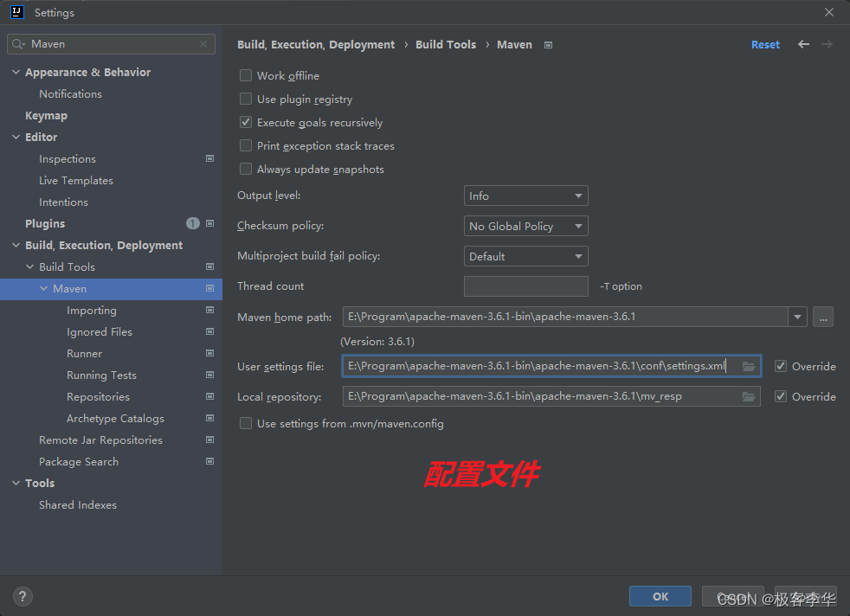The width and height of the screenshot is (850, 616).
Task: Click the project-level icon next to Repositories
Action: pos(209,396)
